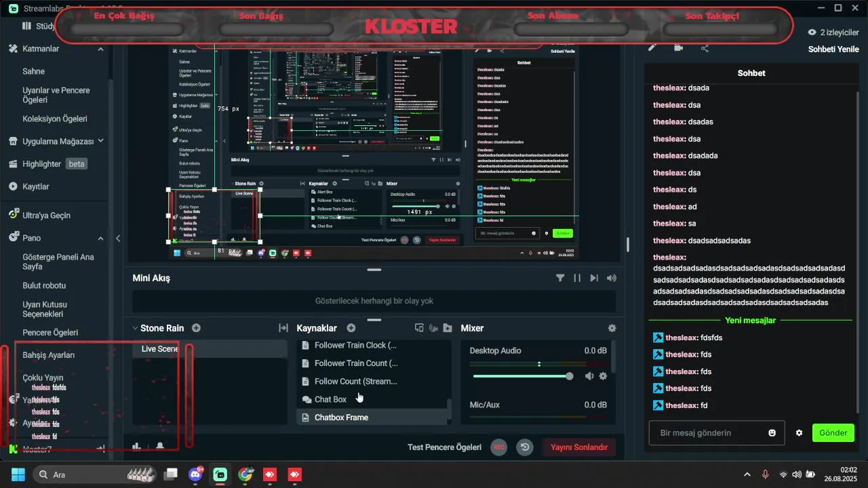
Task: Open scene transitions icon beside Stone Rain
Action: pos(283,328)
